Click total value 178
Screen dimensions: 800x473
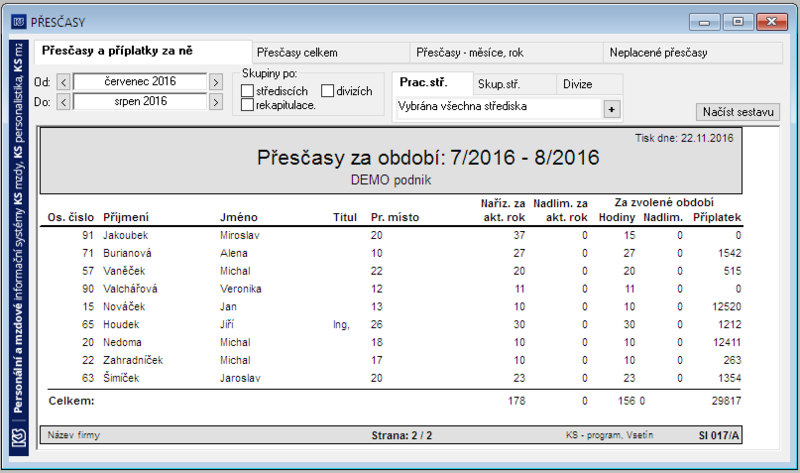[516, 401]
